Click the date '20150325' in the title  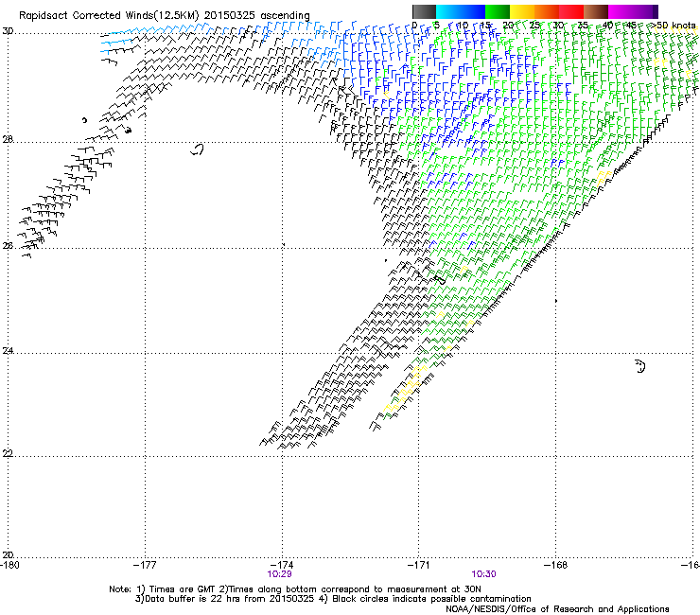coord(230,15)
